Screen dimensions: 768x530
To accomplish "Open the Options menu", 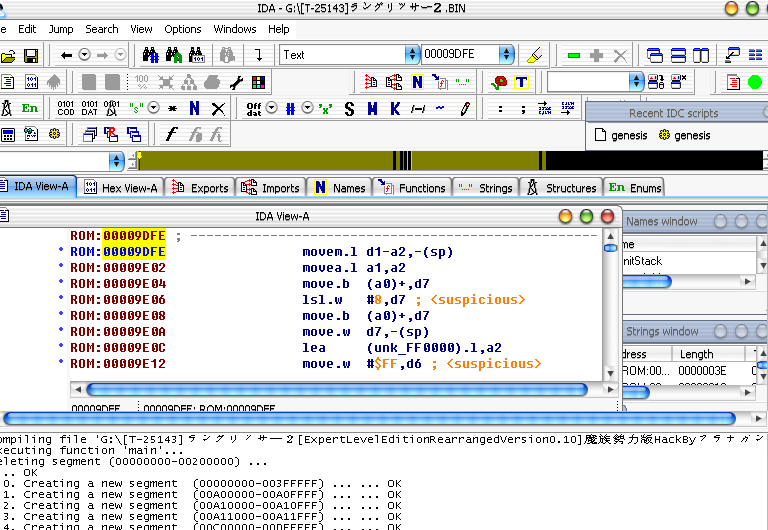I will click(x=183, y=29).
